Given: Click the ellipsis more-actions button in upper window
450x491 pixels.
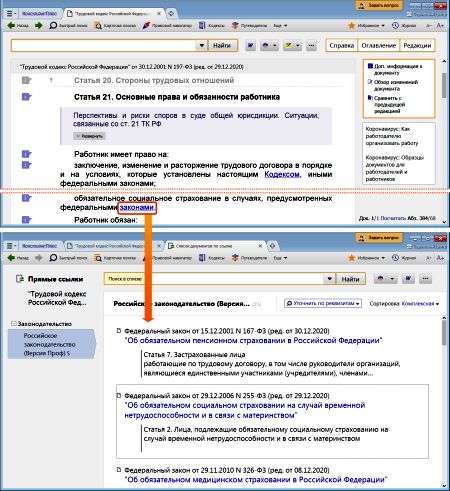Looking at the screenshot, I should click(311, 45).
